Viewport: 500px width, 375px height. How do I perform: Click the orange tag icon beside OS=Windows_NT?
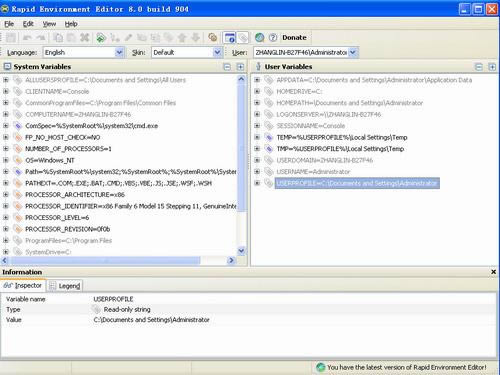[18, 160]
